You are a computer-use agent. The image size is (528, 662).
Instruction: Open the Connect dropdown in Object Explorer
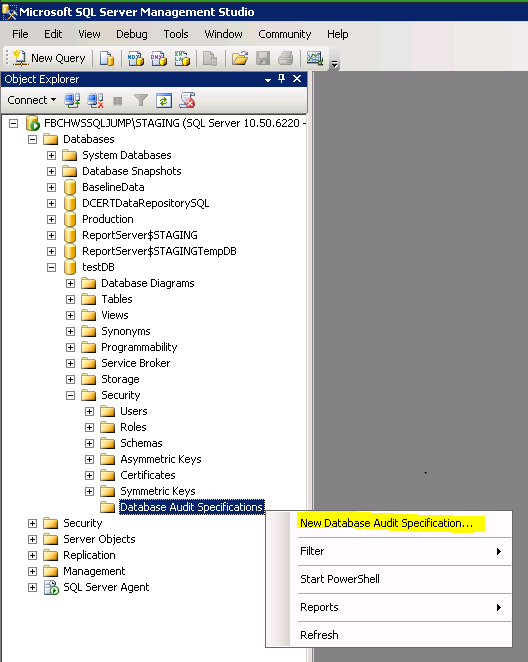32,100
